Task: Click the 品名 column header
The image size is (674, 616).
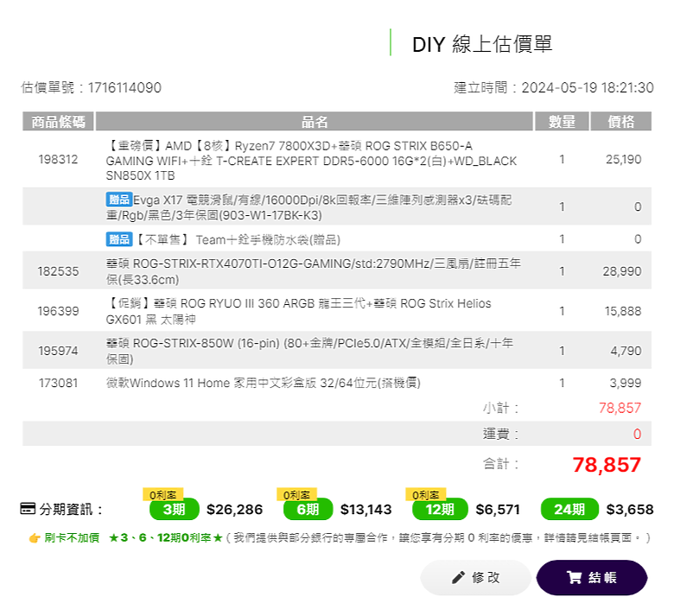Action: [x=315, y=121]
